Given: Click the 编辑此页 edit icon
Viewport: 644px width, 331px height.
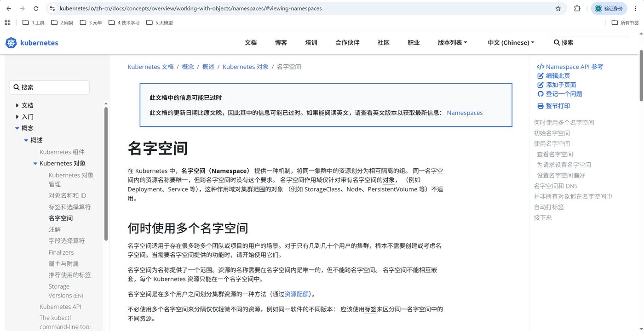Looking at the screenshot, I should (x=540, y=76).
